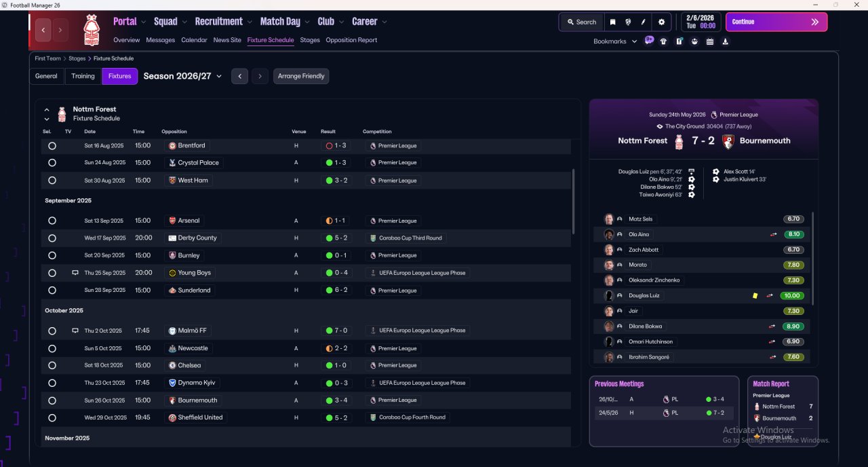
Task: Click yellow card icon on Douglas Luiz row
Action: click(755, 295)
